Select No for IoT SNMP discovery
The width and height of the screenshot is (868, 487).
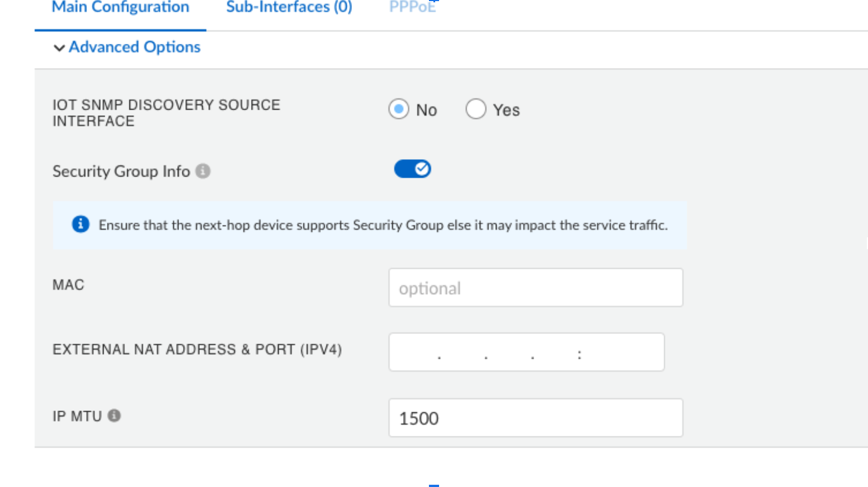(399, 109)
